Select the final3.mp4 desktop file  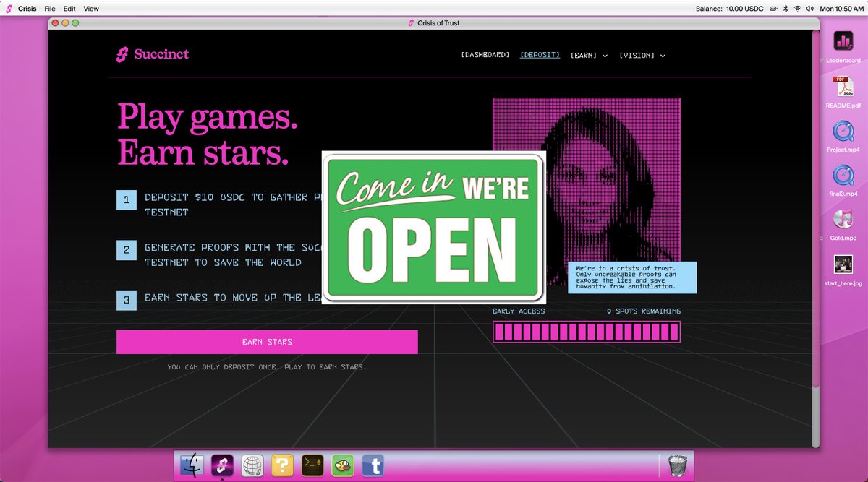pos(843,176)
